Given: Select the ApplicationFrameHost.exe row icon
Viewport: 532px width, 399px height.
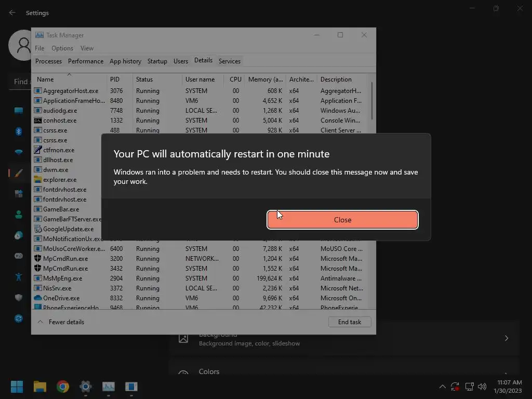Looking at the screenshot, I should (x=37, y=100).
